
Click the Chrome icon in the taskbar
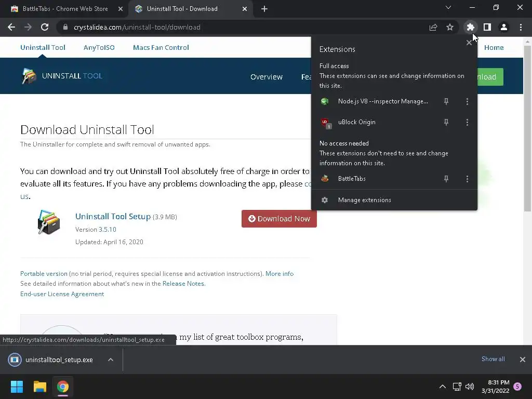click(x=62, y=387)
